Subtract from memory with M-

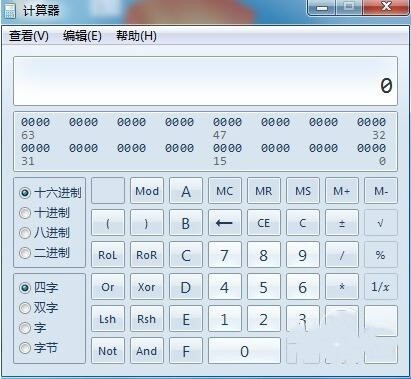381,191
